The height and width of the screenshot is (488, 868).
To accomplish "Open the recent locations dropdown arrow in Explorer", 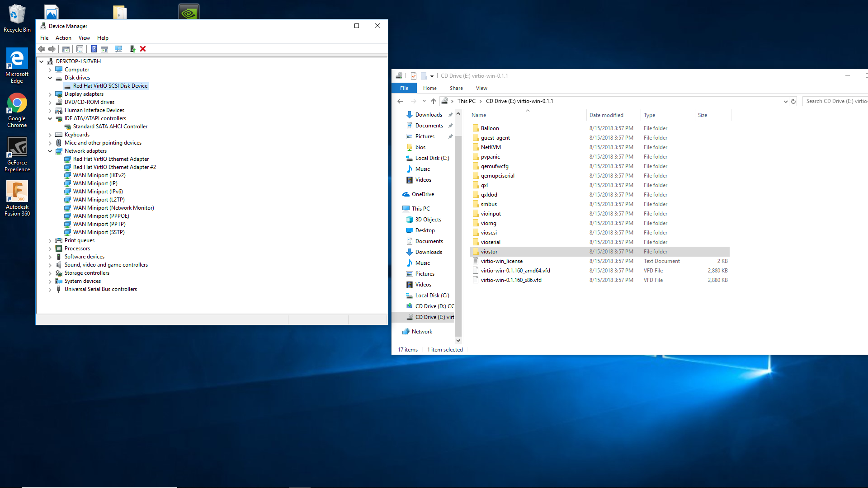I will click(424, 101).
